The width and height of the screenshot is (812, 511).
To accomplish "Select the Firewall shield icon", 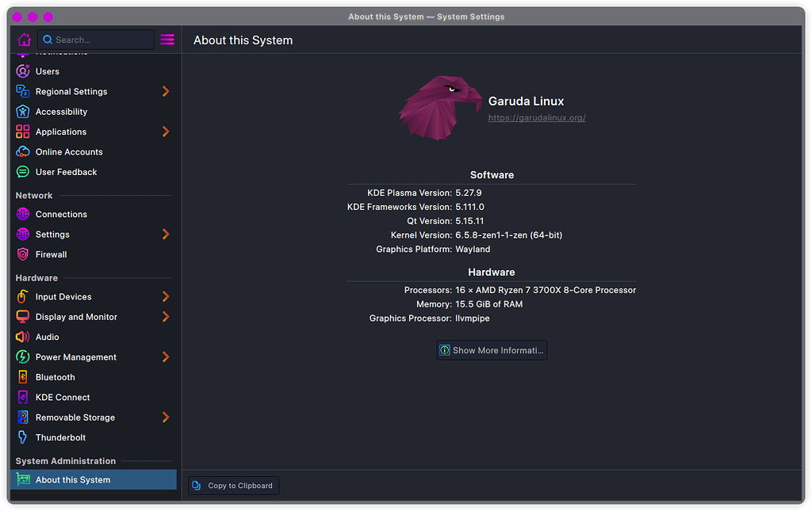I will pos(25,254).
